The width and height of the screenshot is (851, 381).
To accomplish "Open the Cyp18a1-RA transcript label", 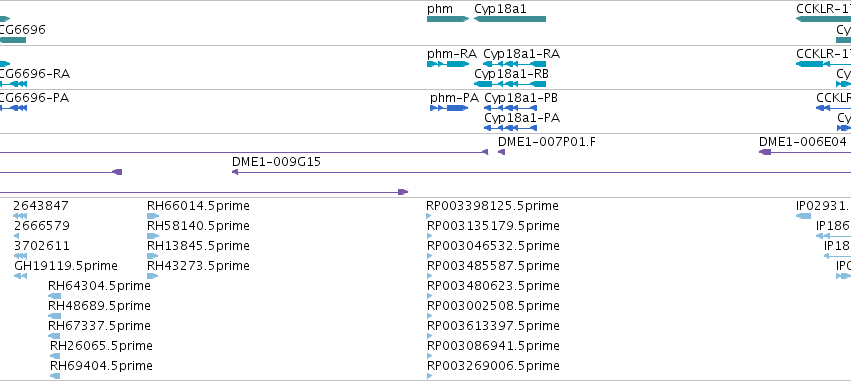I will point(522,54).
